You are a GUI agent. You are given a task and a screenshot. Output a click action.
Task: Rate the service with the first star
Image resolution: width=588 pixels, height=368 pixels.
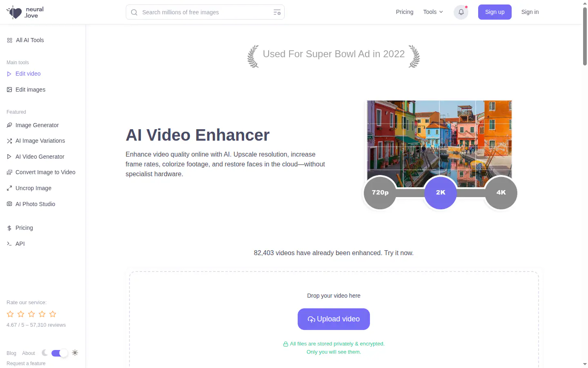(x=10, y=314)
